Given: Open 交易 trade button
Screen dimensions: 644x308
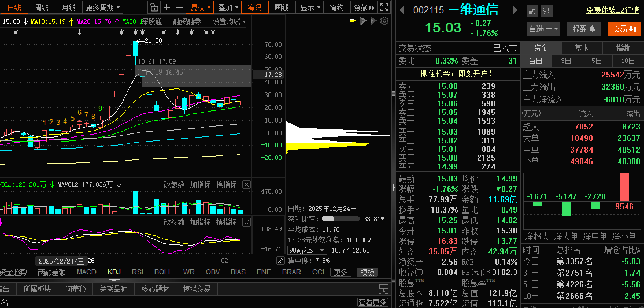Looking at the screenshot, I should coord(624,29).
